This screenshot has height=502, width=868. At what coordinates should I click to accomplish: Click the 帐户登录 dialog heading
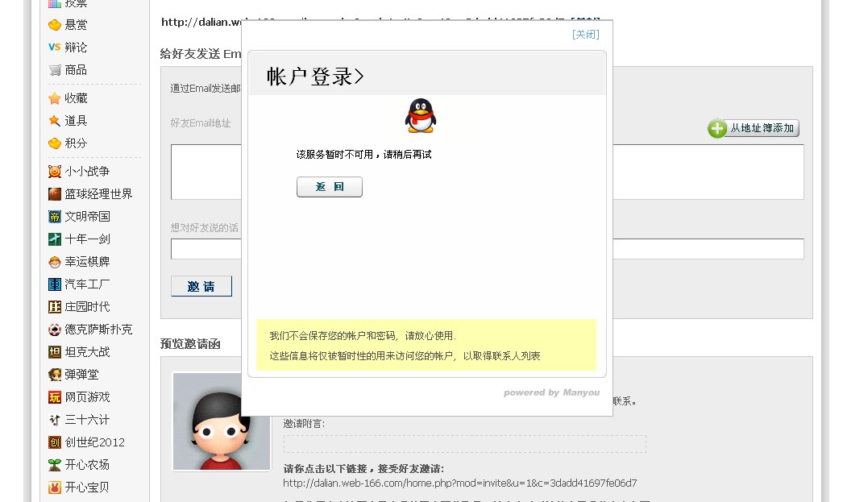[x=315, y=77]
